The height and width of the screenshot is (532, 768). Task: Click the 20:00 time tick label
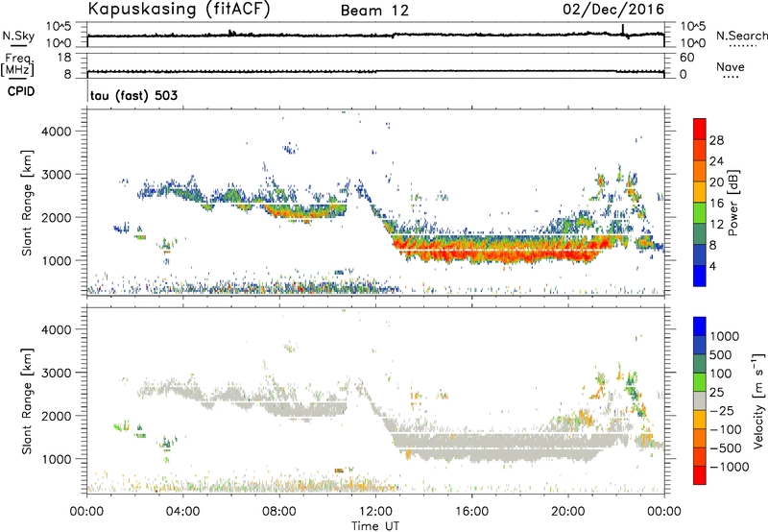click(567, 512)
